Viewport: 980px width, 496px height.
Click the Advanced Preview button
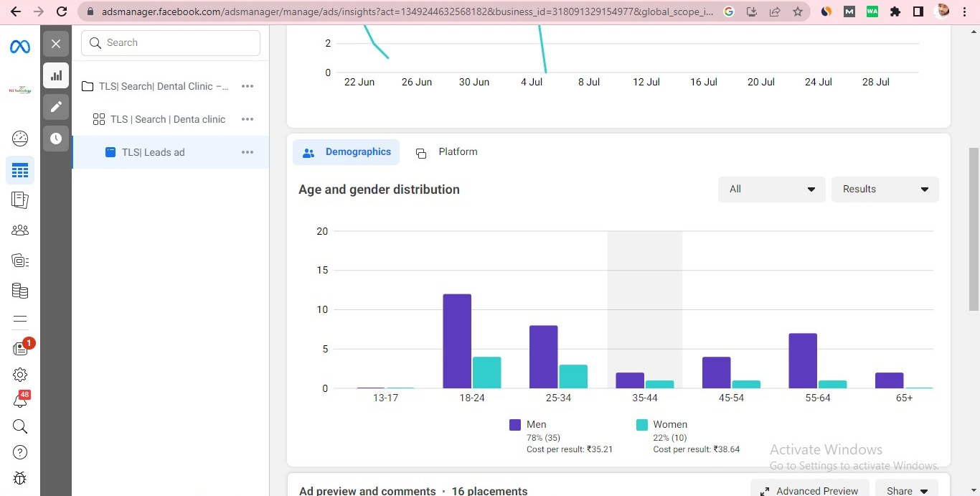pos(809,490)
